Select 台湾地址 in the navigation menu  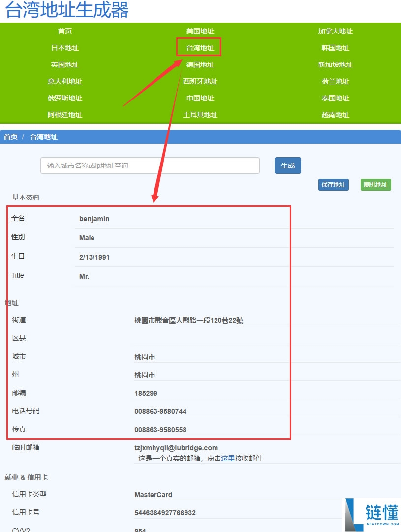click(x=199, y=48)
